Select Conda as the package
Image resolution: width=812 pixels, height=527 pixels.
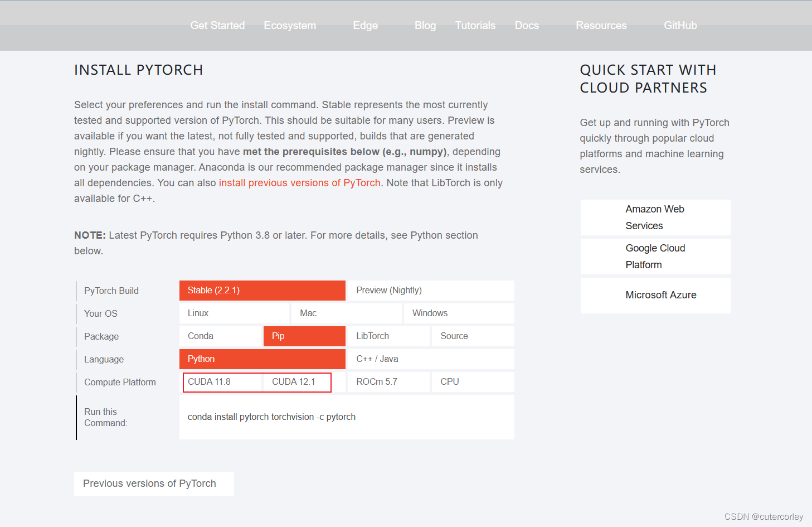(x=221, y=336)
